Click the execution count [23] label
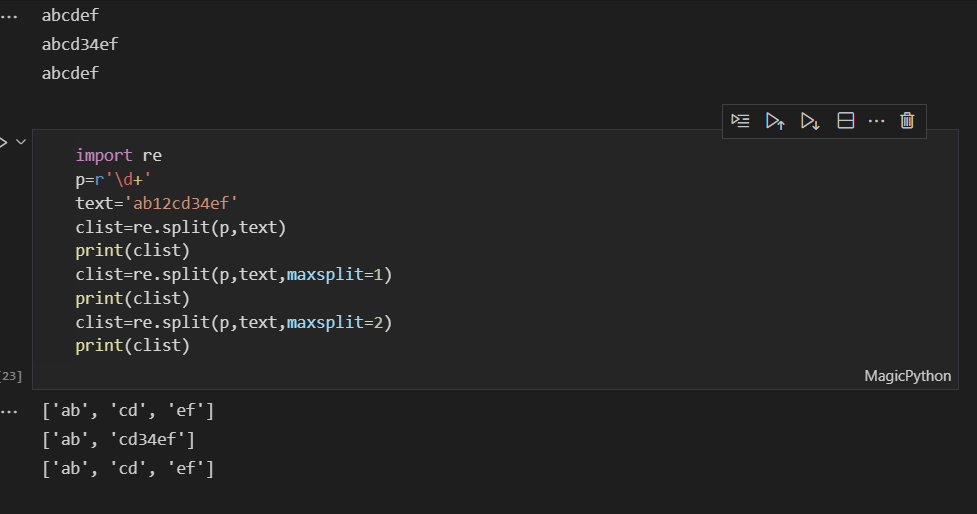 (x=10, y=376)
